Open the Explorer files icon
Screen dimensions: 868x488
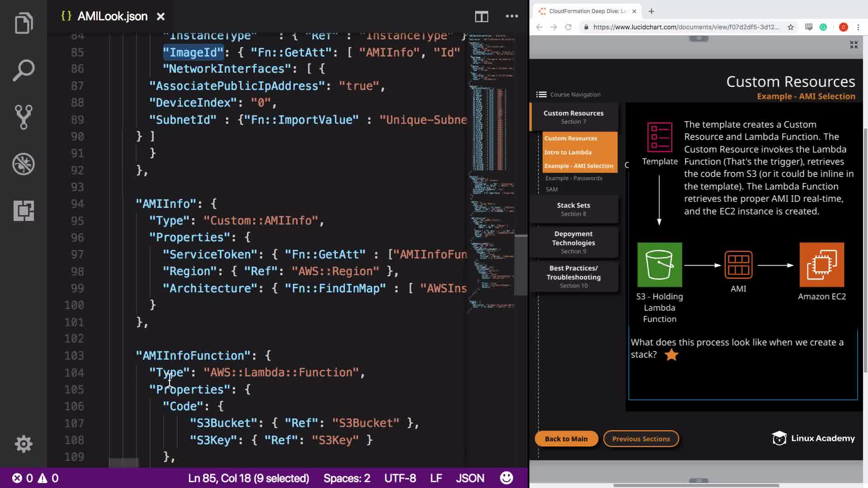(x=24, y=23)
